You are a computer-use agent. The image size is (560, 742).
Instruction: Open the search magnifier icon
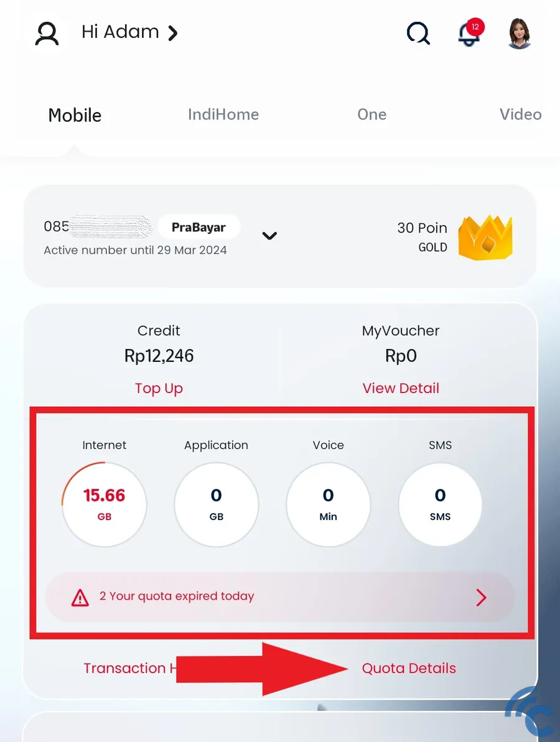[x=419, y=33]
